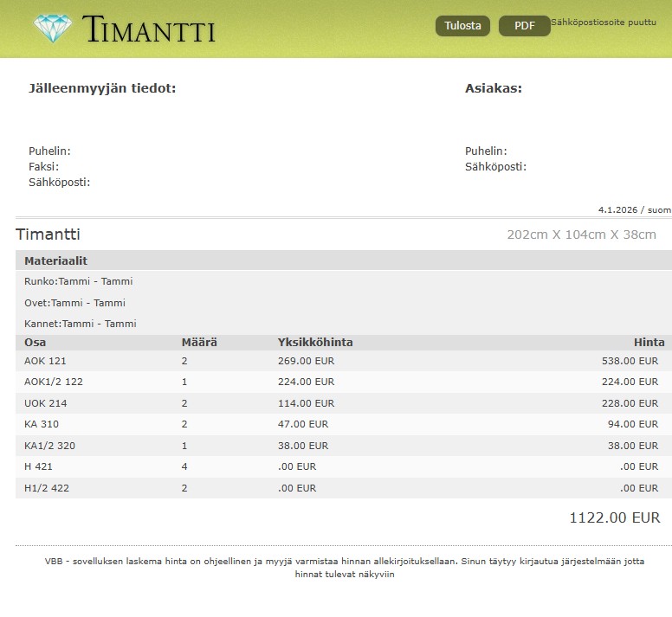Click the diamond logo icon
The height and width of the screenshot is (617, 672).
click(x=54, y=29)
